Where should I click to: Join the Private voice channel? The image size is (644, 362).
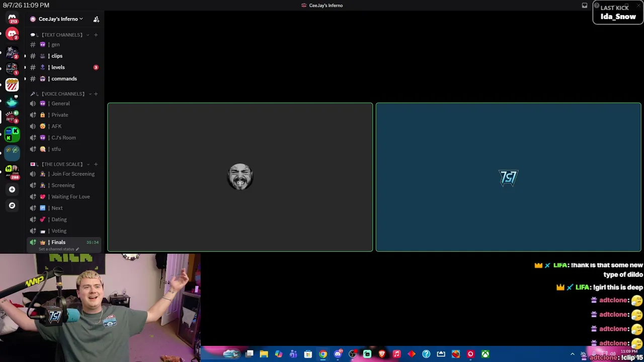point(64,115)
